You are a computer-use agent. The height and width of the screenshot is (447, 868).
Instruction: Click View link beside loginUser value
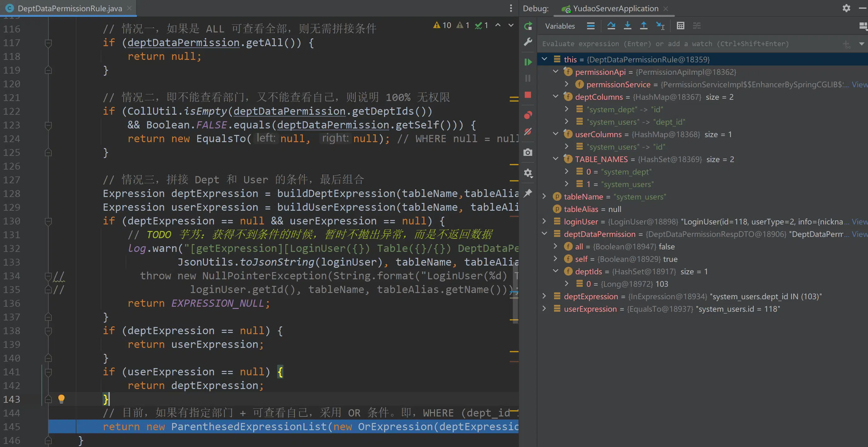859,222
